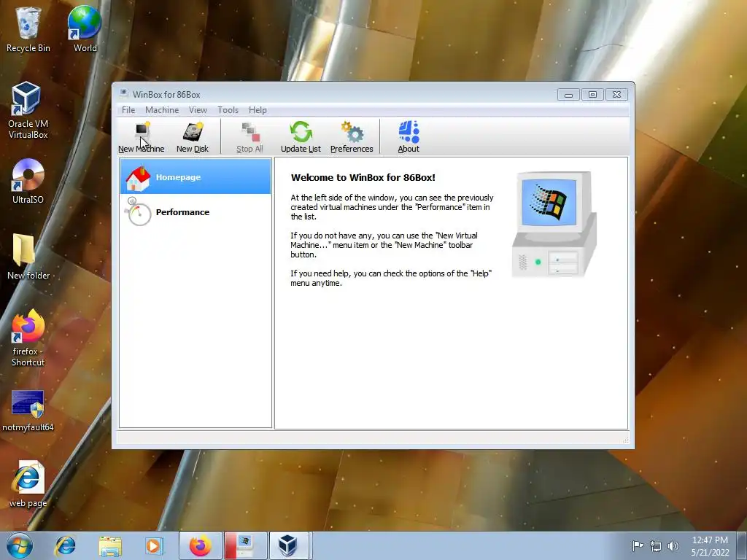Click the New Disk toolbar icon
Screen dimensions: 747x560
coord(193,136)
